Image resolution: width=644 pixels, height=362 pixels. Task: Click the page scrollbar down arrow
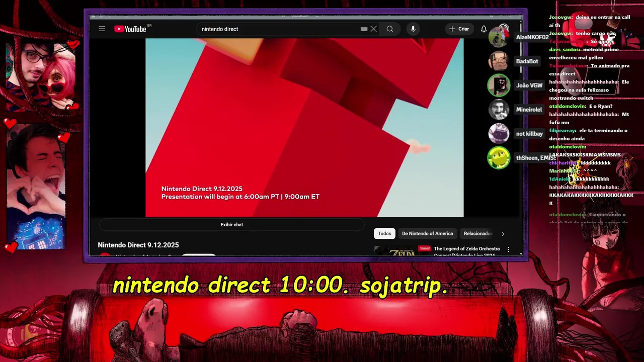pyautogui.click(x=521, y=254)
